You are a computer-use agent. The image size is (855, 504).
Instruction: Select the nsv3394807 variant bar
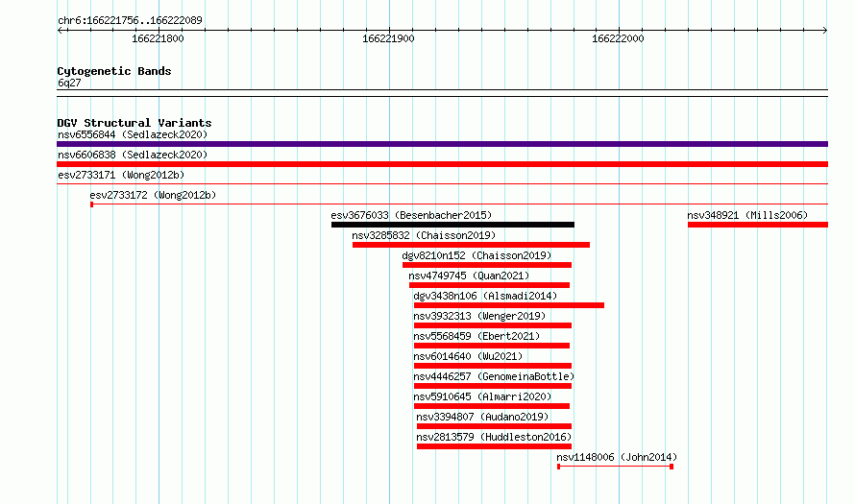pos(494,426)
